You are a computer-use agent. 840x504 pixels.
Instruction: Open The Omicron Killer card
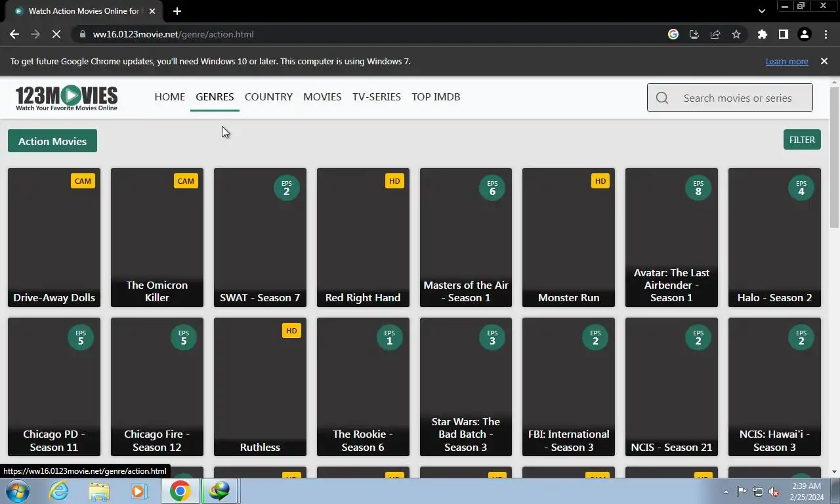coord(157,238)
